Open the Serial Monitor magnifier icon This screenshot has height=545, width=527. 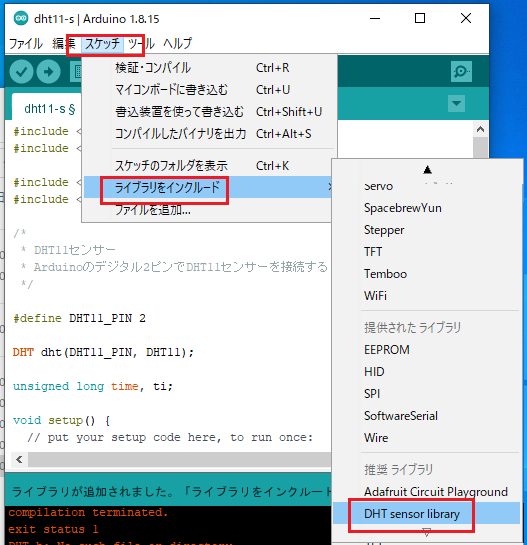(x=461, y=72)
